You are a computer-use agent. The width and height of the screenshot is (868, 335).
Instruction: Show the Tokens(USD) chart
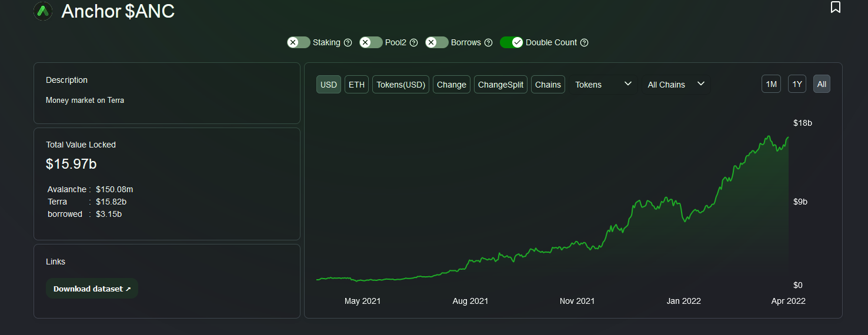click(401, 85)
